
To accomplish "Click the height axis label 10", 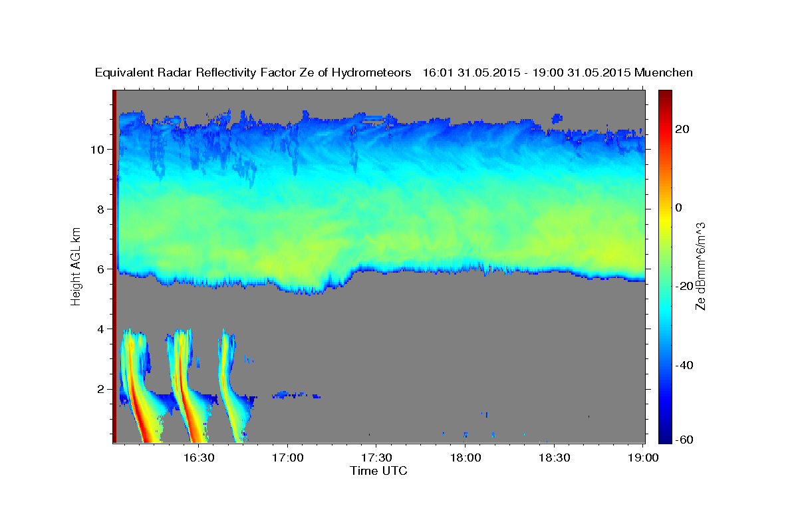I will coord(98,149).
